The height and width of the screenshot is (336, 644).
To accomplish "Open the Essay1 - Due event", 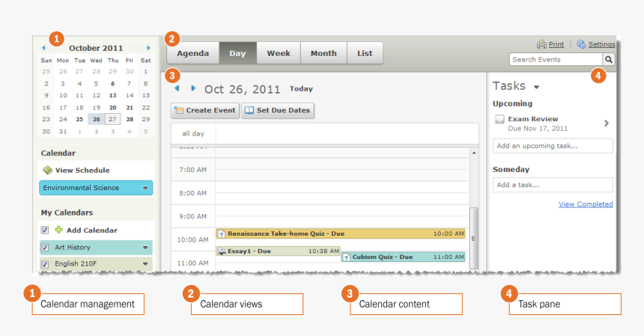I will (x=279, y=251).
